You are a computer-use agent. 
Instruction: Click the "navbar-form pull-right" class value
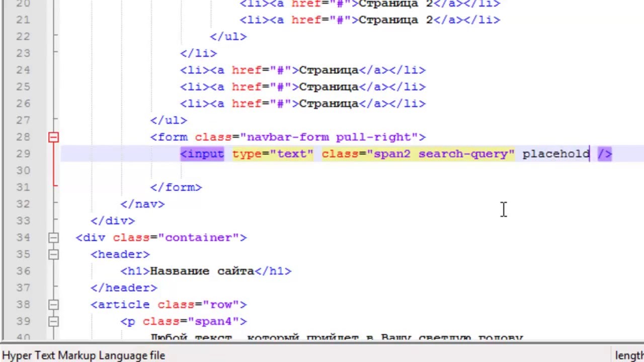329,137
